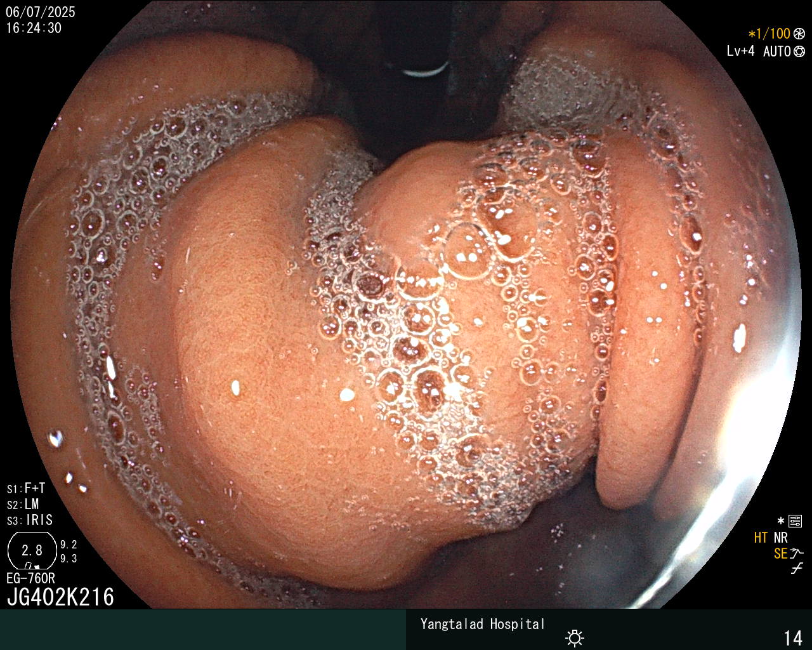Select the date 06/07/2025

(x=41, y=12)
